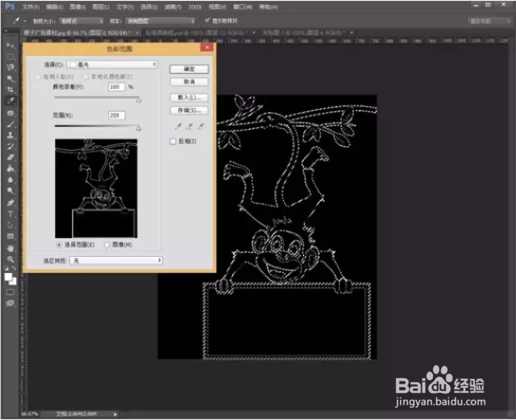
Task: Select the Path Selection tool
Action: (10, 226)
